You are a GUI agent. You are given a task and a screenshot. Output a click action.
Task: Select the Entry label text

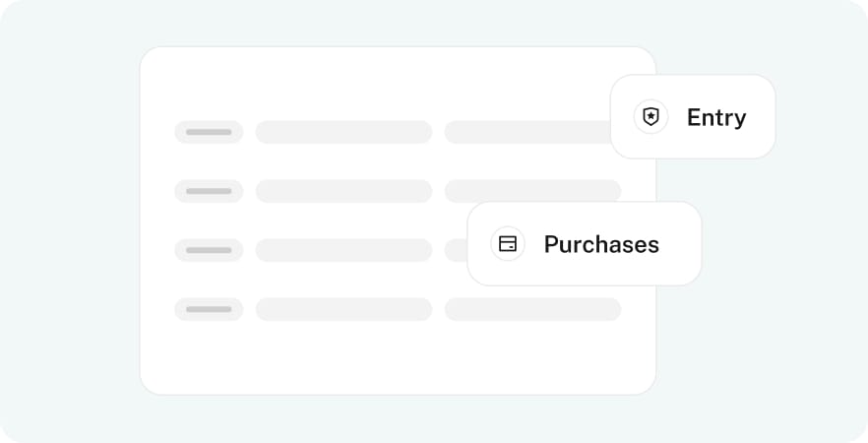[716, 117]
